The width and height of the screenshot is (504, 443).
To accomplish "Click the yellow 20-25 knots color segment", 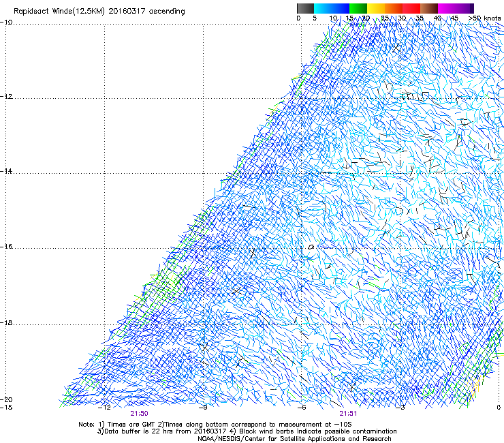I will click(x=376, y=8).
